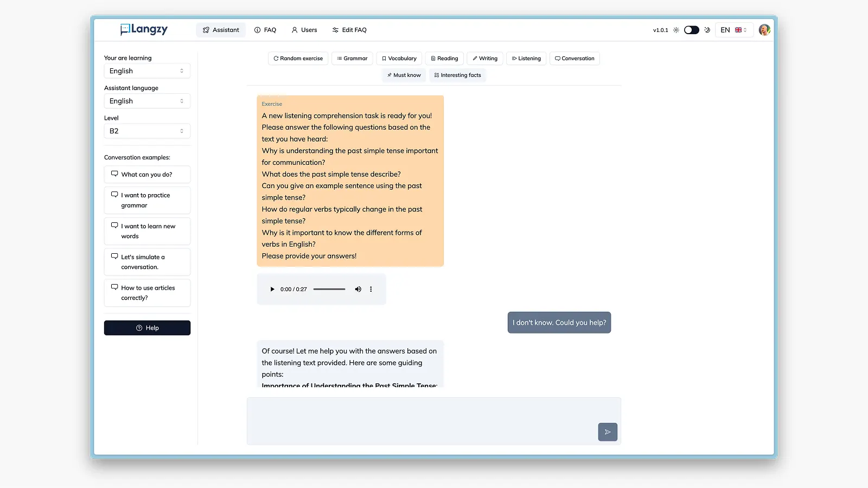868x488 pixels.
Task: Go to the Users tab
Action: [x=304, y=30]
